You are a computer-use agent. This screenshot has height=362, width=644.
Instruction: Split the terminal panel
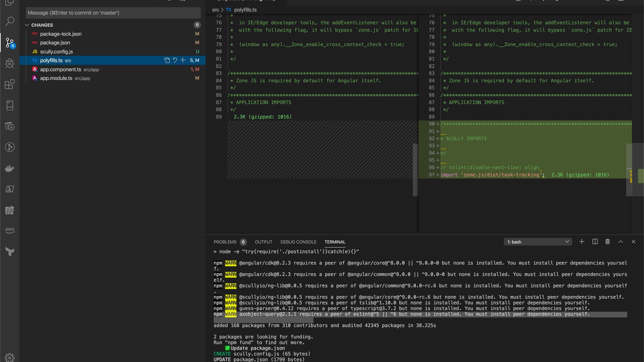point(595,242)
